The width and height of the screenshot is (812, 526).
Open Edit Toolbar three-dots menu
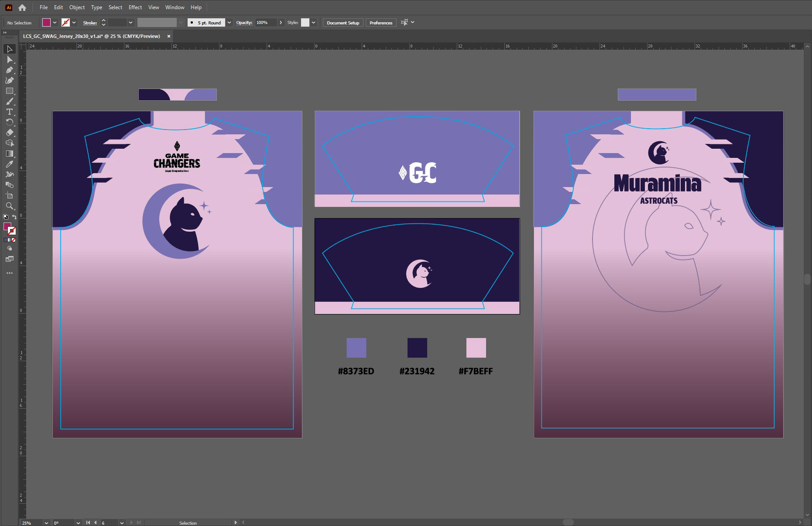pos(10,273)
